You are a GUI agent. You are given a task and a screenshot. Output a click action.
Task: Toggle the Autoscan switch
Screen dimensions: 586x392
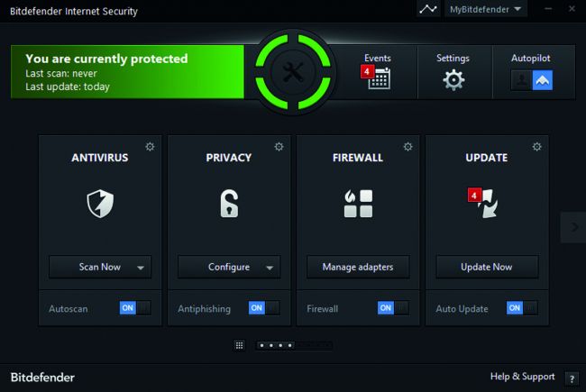click(134, 308)
